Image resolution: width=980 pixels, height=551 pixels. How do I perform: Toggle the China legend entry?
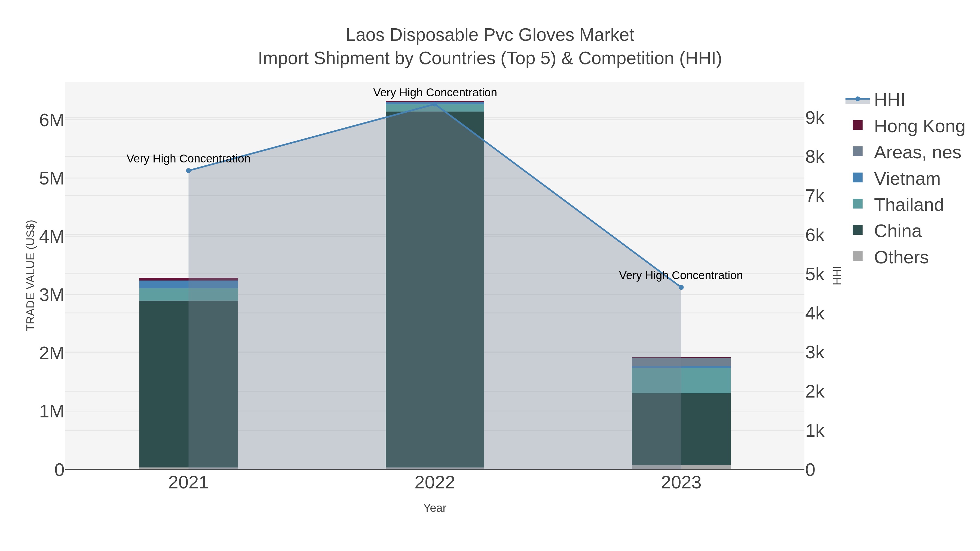click(887, 231)
